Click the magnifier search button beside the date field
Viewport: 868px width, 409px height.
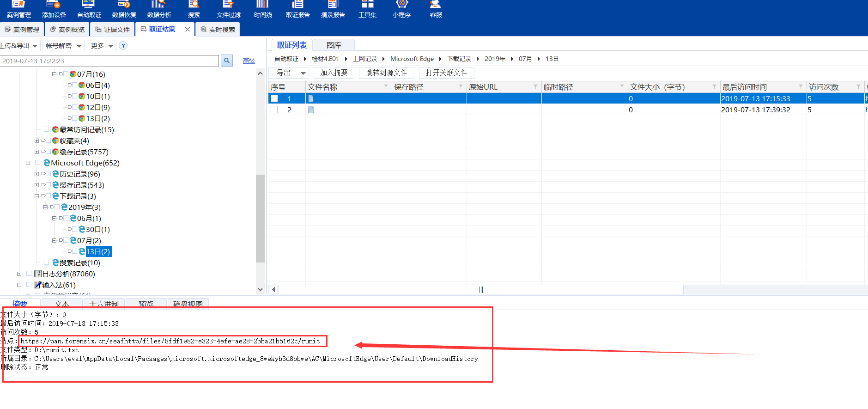pos(227,61)
